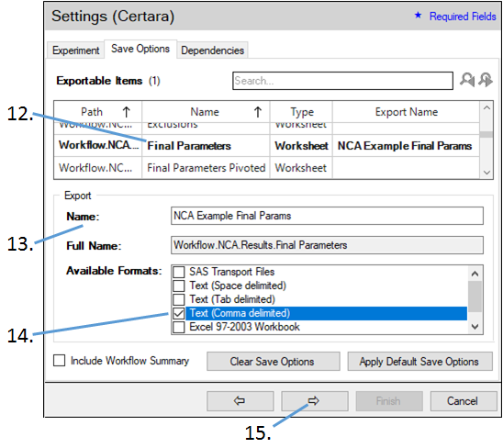Click the forward arrow navigation button

coord(314,401)
